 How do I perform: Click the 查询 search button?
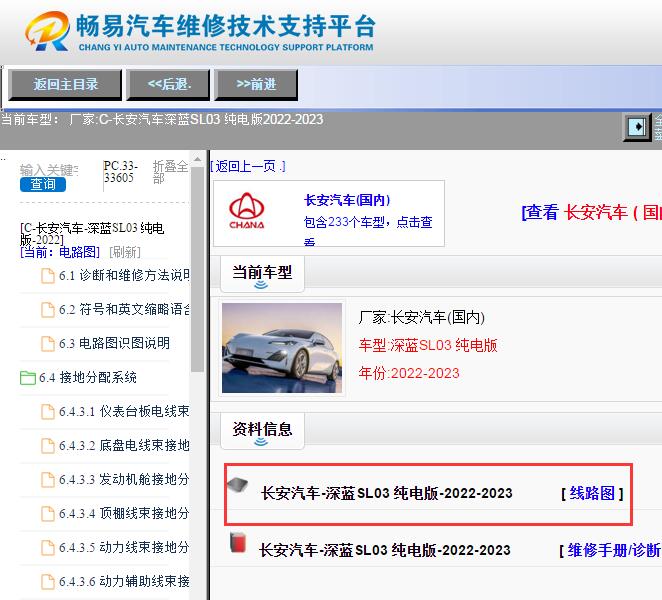[43, 184]
